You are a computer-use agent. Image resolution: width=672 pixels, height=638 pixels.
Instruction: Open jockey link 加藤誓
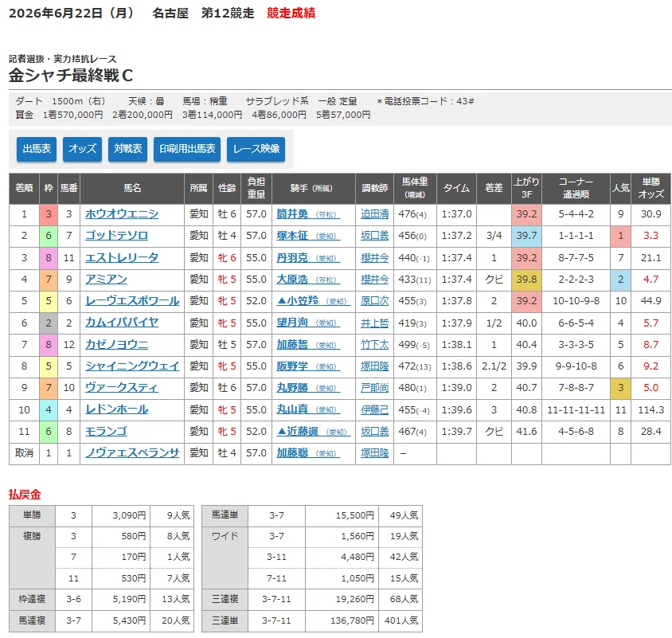coord(308,344)
